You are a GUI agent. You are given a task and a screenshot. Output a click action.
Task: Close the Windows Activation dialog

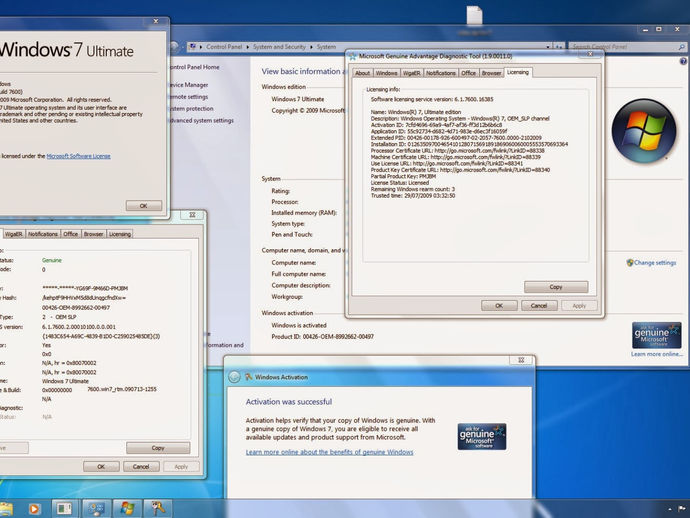[x=521, y=360]
